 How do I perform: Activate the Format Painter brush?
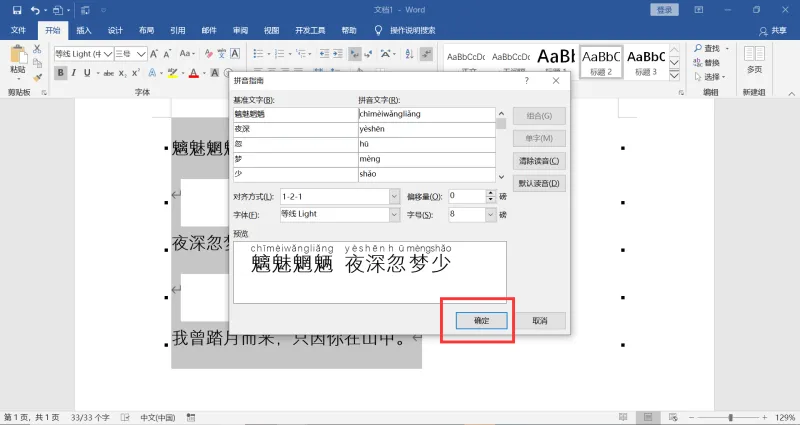pos(37,78)
